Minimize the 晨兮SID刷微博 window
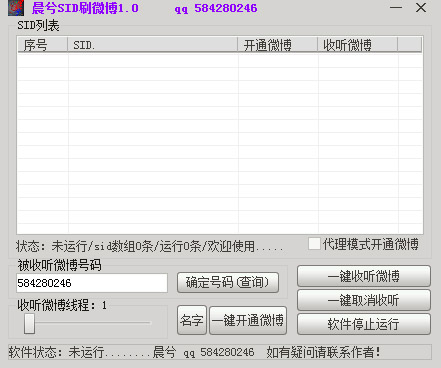This screenshot has height=368, width=441. pos(396,7)
